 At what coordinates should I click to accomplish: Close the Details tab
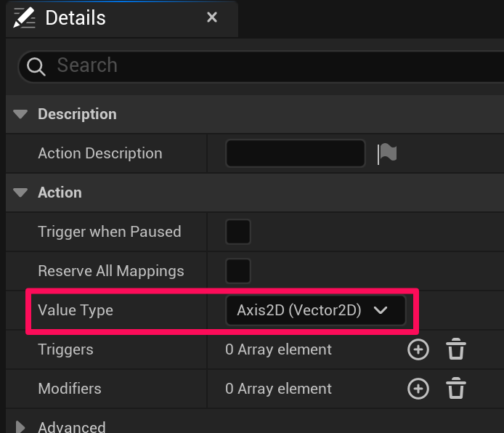(x=212, y=17)
